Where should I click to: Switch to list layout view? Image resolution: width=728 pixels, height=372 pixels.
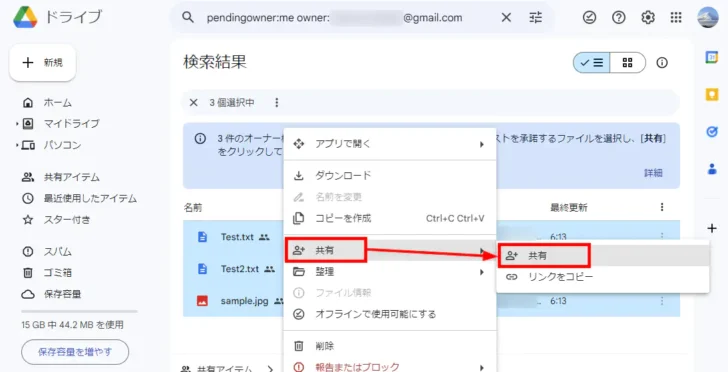point(592,63)
